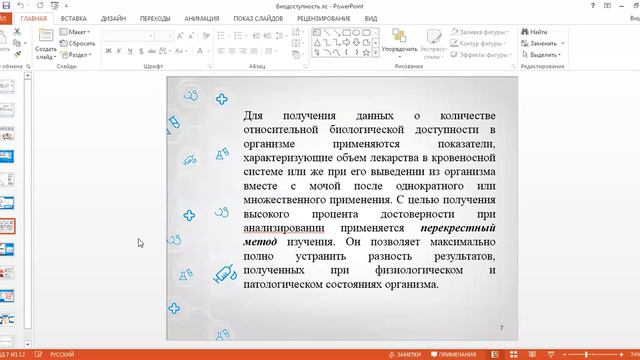
Task: Open the font color dropdown arrow
Action: [x=208, y=51]
